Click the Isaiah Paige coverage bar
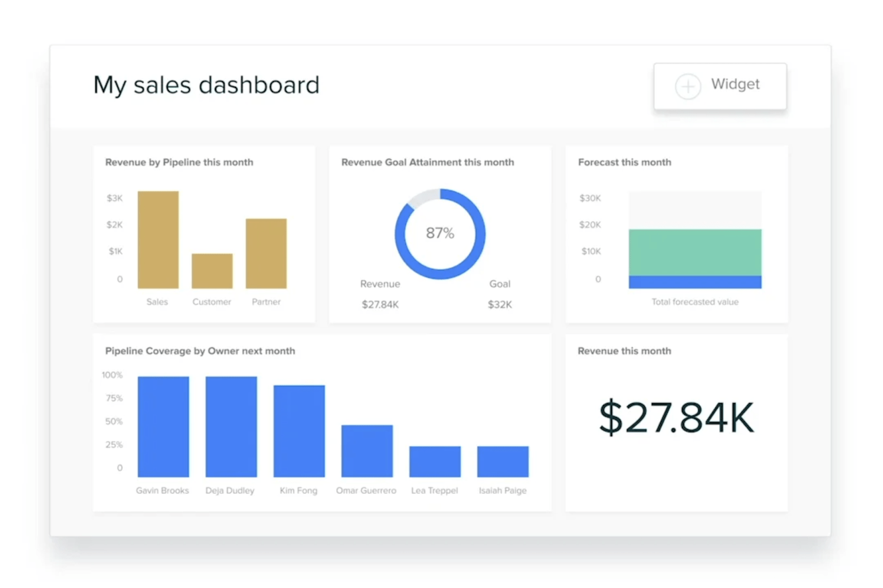This screenshot has height=588, width=883. [x=502, y=461]
